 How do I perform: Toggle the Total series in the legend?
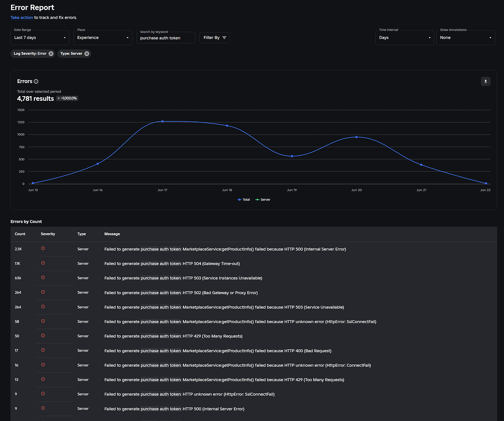pyautogui.click(x=243, y=200)
